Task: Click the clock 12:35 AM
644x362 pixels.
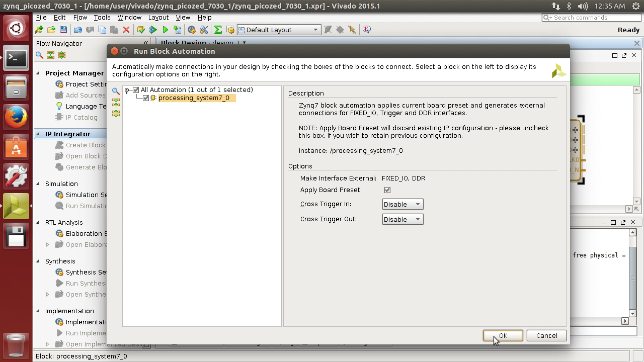Action: click(x=610, y=6)
